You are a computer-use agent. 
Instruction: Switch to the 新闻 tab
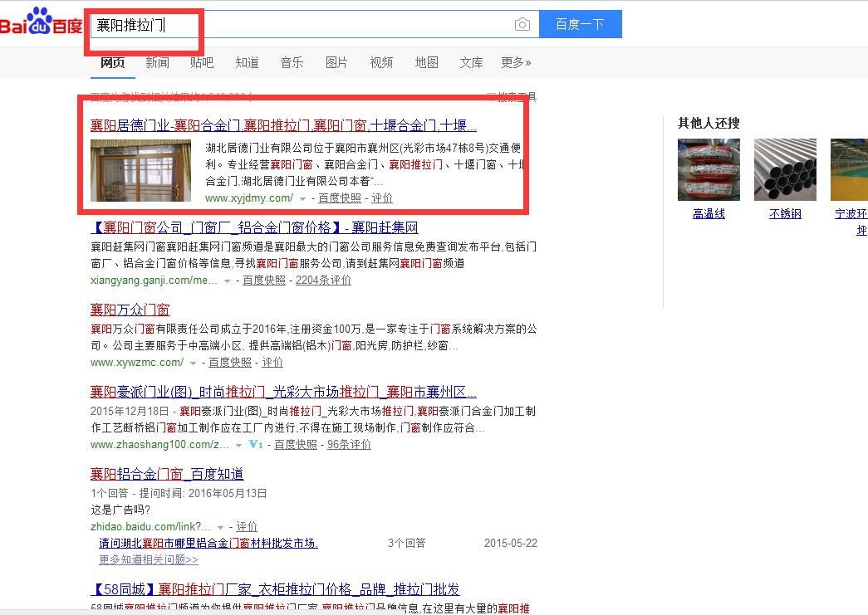coord(157,62)
